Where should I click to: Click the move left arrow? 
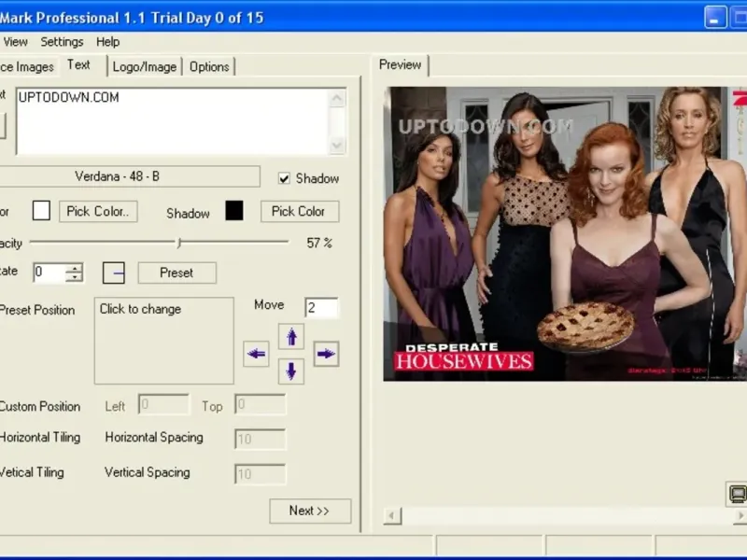(x=256, y=354)
